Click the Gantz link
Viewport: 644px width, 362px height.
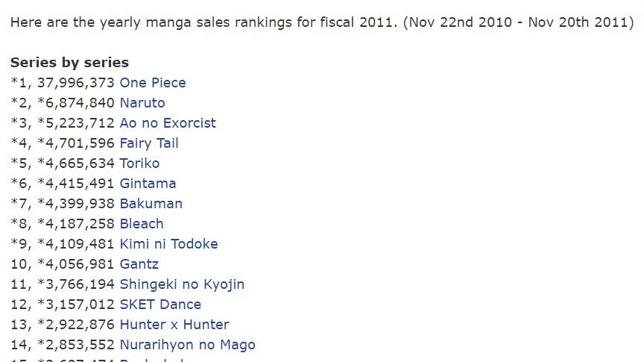click(x=139, y=264)
